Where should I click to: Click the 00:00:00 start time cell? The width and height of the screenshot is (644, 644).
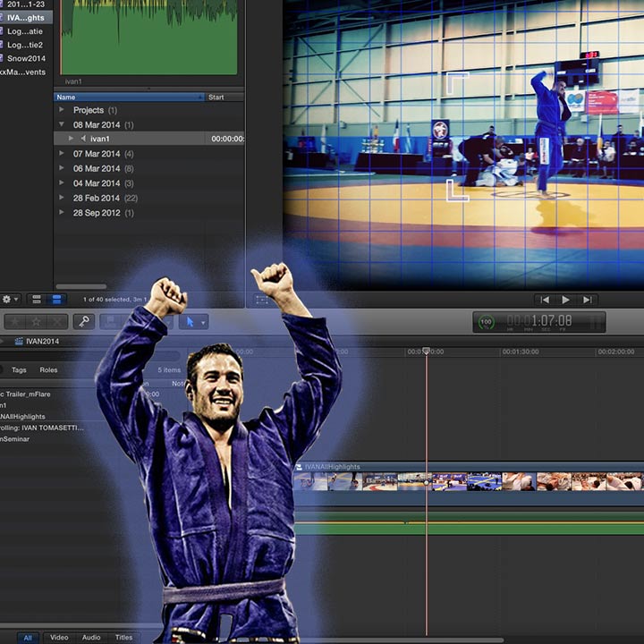227,139
